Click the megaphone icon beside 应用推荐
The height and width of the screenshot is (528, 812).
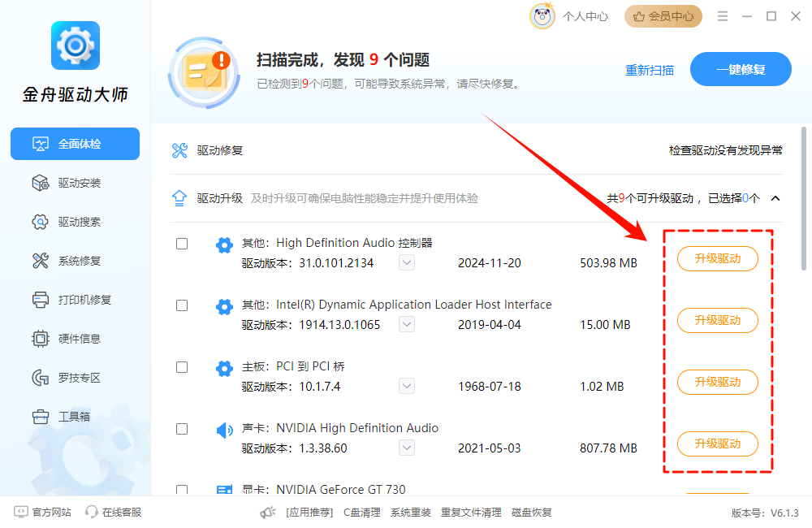[x=268, y=513]
